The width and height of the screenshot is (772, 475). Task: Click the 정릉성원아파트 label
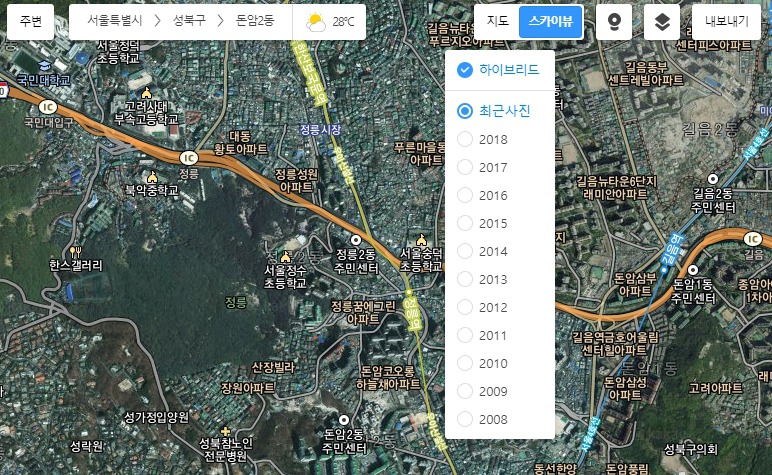296,181
